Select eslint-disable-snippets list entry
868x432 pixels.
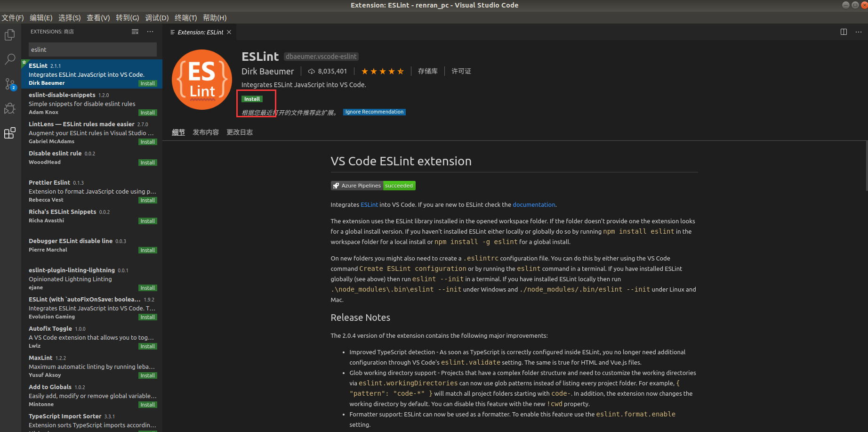point(92,103)
